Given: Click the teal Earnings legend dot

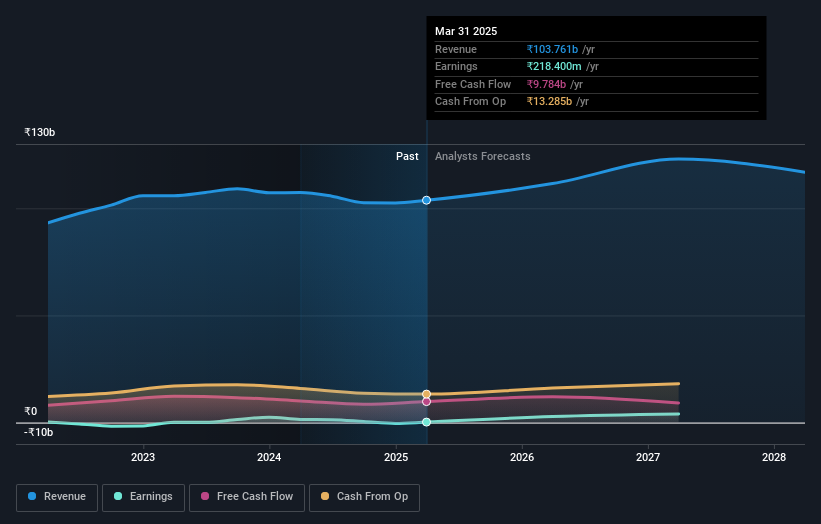Looking at the screenshot, I should point(118,496).
